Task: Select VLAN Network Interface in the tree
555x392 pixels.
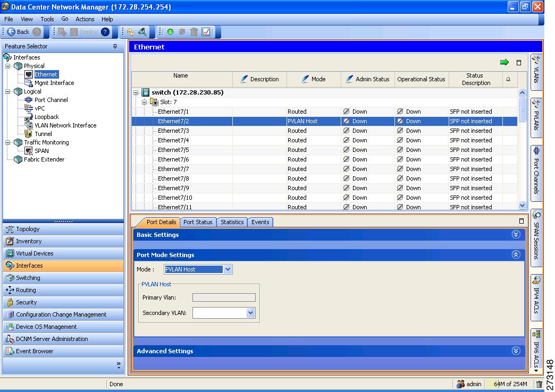Action: coord(65,125)
